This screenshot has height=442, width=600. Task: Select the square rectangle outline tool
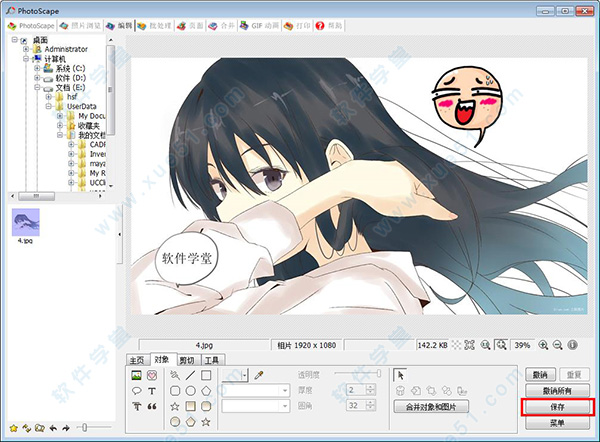pyautogui.click(x=206, y=375)
